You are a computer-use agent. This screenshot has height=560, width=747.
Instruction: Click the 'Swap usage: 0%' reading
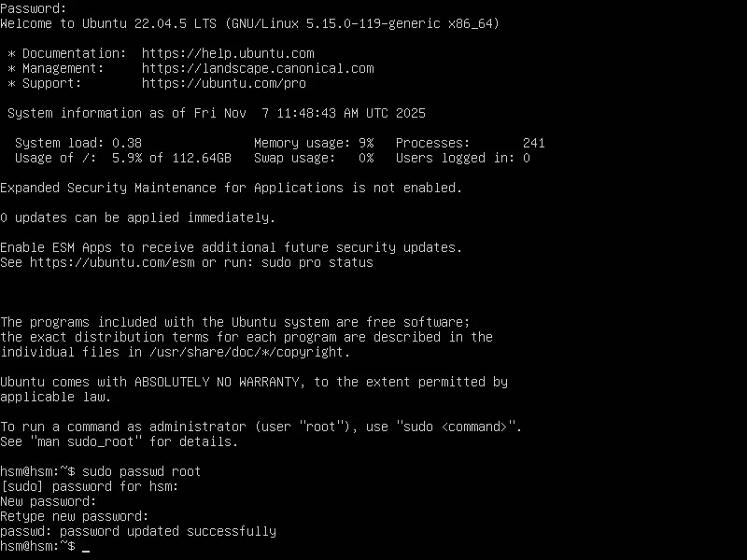tap(314, 158)
